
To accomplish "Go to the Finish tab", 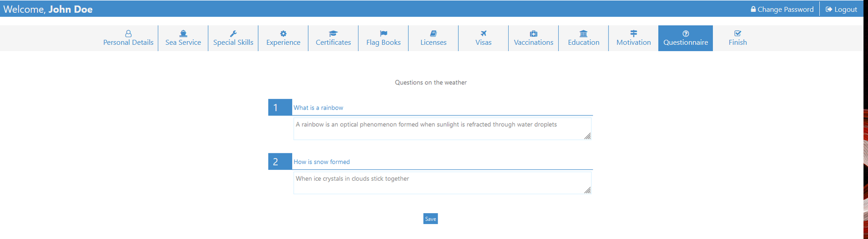I will (x=738, y=38).
